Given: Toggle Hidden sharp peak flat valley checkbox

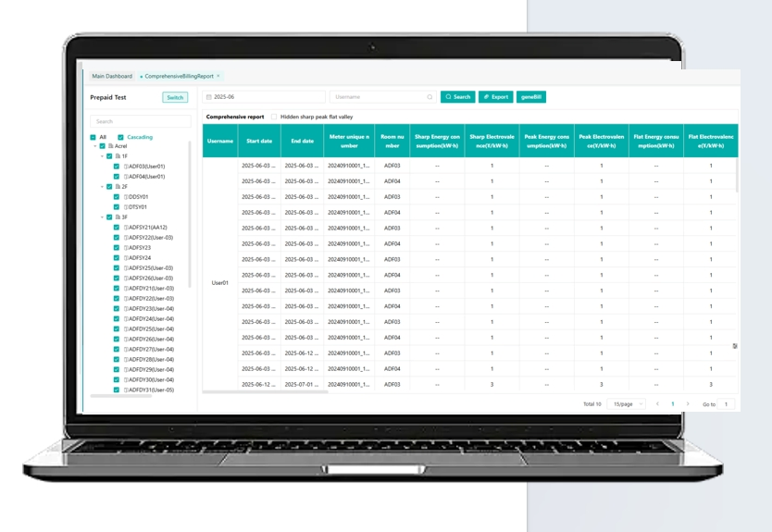Looking at the screenshot, I should 274,117.
